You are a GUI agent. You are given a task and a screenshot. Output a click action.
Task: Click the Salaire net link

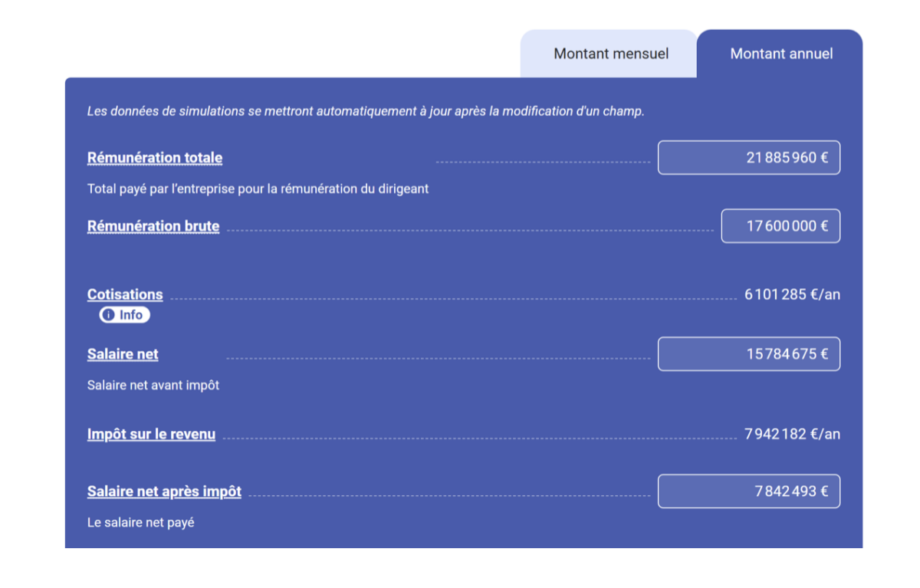click(x=123, y=354)
